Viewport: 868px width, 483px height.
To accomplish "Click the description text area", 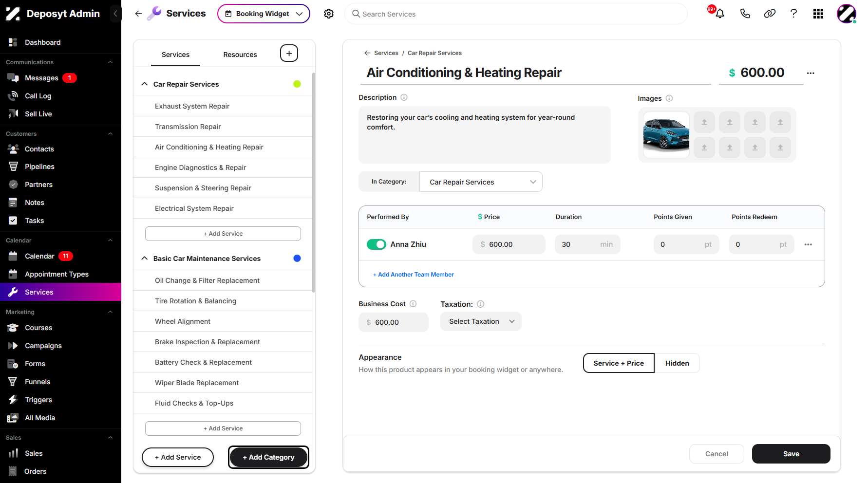I will click(x=484, y=135).
